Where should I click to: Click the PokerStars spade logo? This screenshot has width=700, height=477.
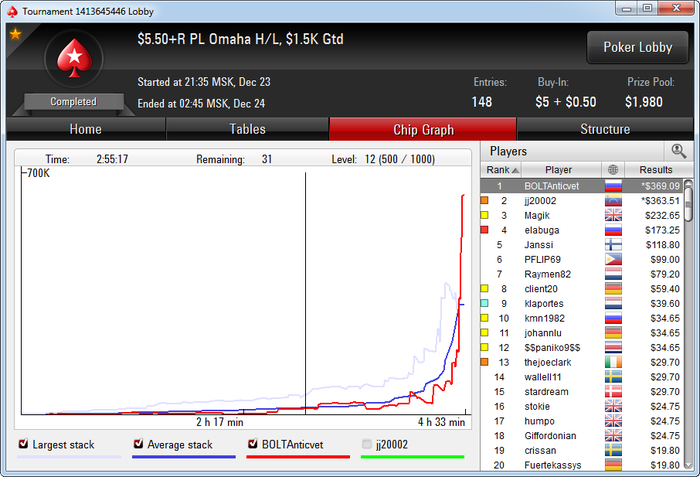coord(74,59)
